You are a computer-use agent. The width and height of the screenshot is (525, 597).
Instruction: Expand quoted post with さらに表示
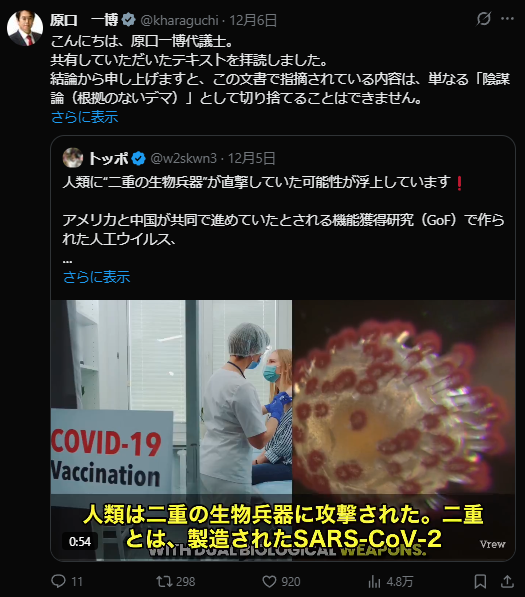(96, 277)
